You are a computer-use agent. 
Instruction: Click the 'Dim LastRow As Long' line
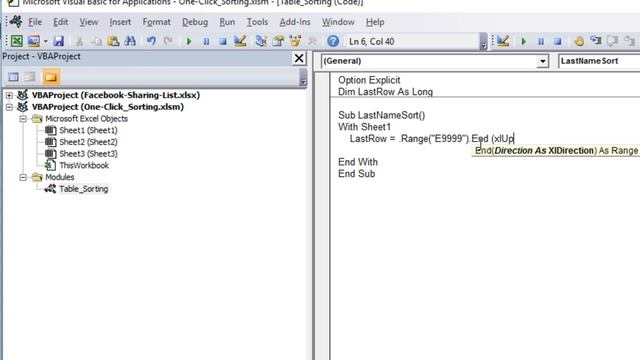coord(385,92)
